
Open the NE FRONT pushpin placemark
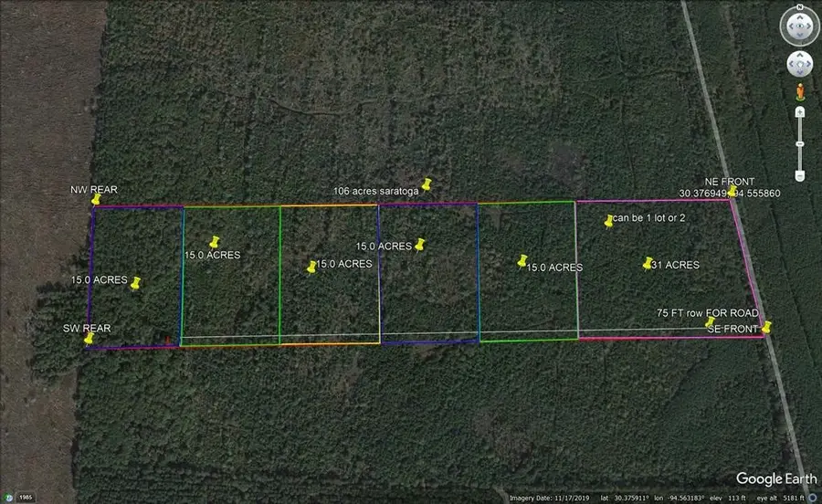pyautogui.click(x=732, y=192)
